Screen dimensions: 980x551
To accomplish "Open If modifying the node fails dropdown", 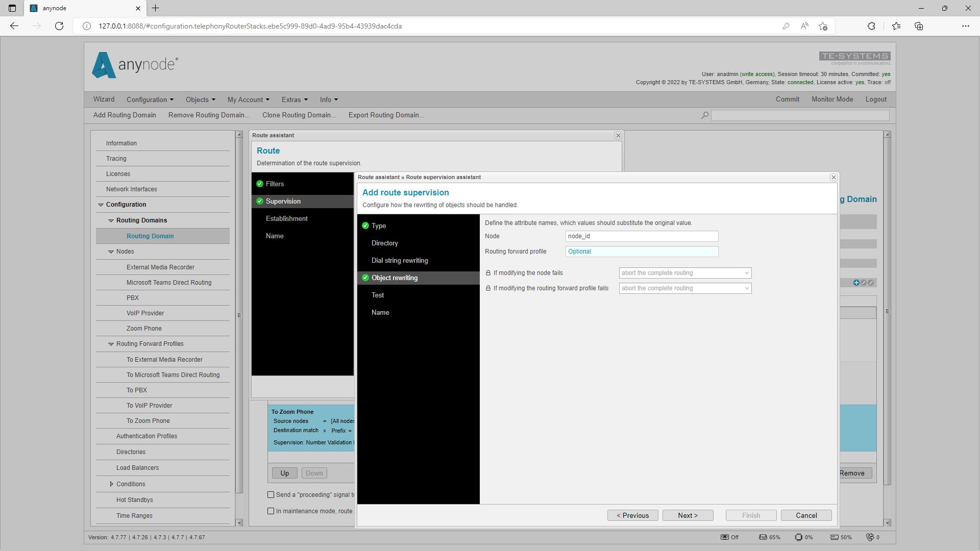I will click(685, 273).
